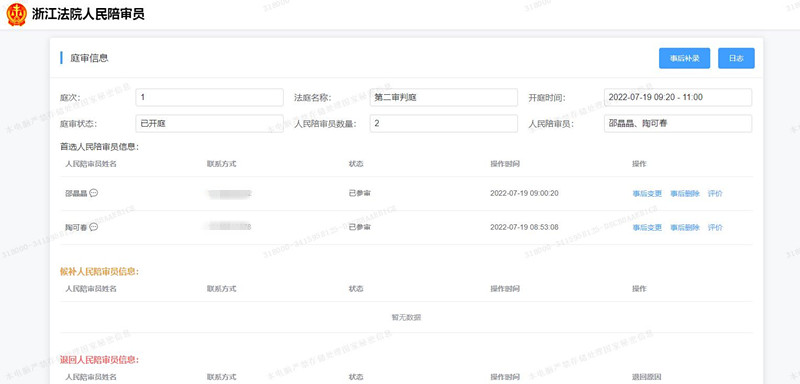Viewport: 800px width, 384px height.
Task: Click the 庭审信息 section heading
Action: (x=89, y=58)
